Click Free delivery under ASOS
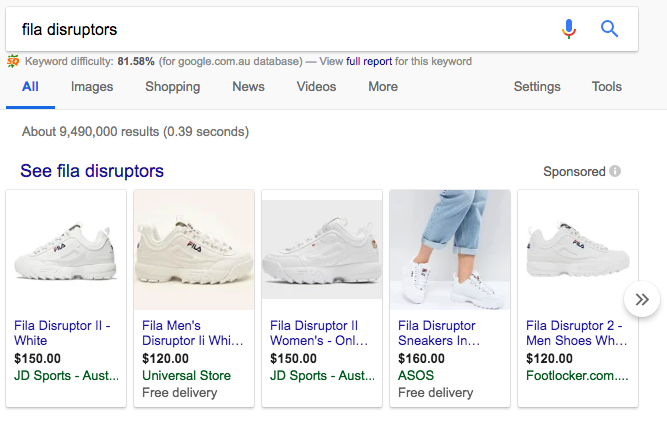 click(x=436, y=393)
